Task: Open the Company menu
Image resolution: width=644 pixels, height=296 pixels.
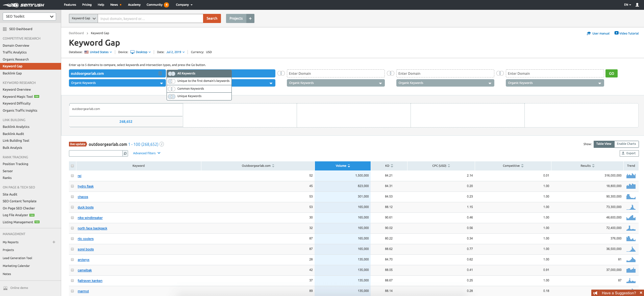Action: pyautogui.click(x=184, y=5)
